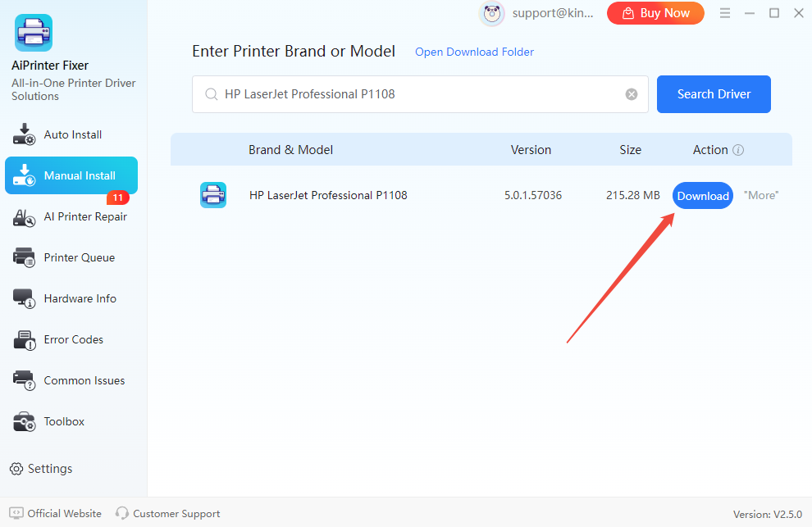Screen dimensions: 812x527
Task: Clear the search field with X icon
Action: pyautogui.click(x=632, y=94)
